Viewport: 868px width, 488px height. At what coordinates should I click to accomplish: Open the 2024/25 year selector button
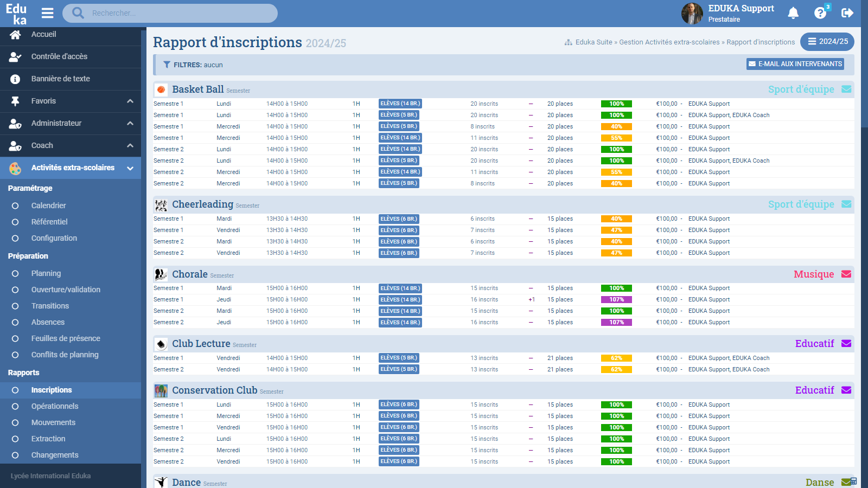pos(827,42)
